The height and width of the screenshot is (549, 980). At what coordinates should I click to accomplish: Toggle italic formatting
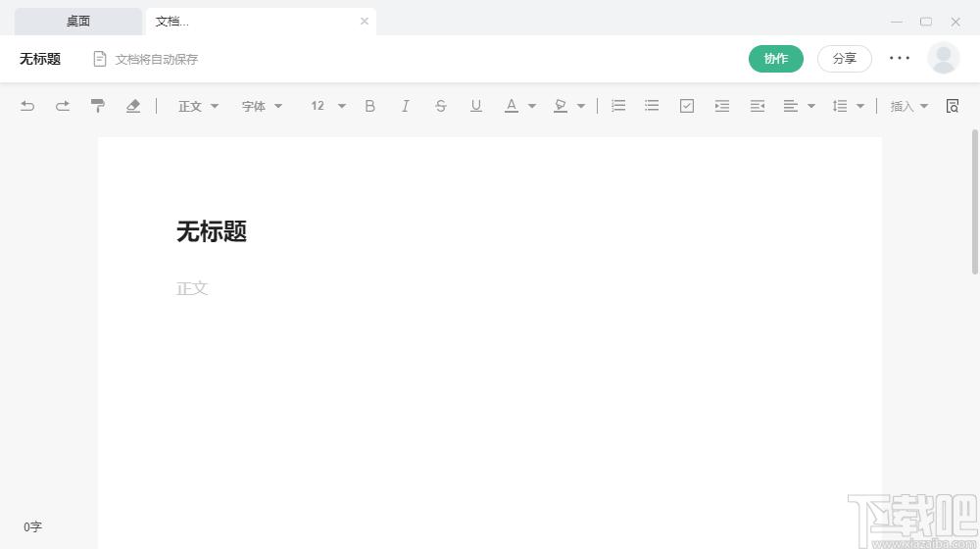point(405,106)
